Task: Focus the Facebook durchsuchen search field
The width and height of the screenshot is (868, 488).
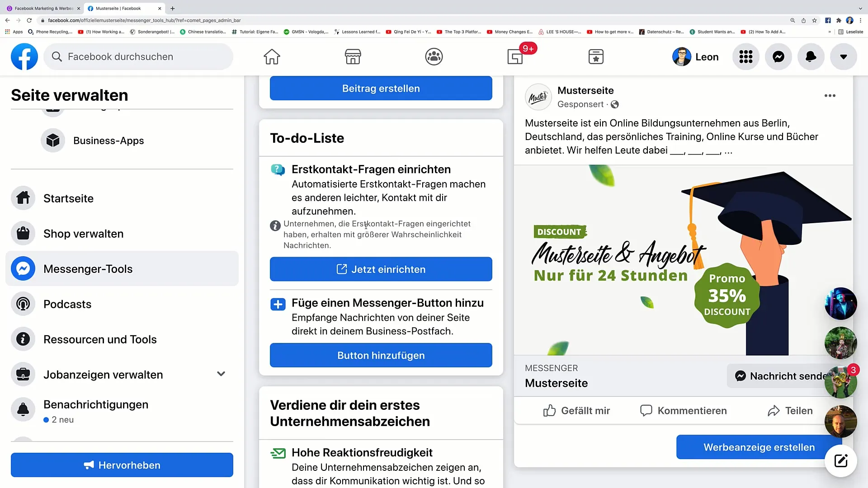Action: 138,56
